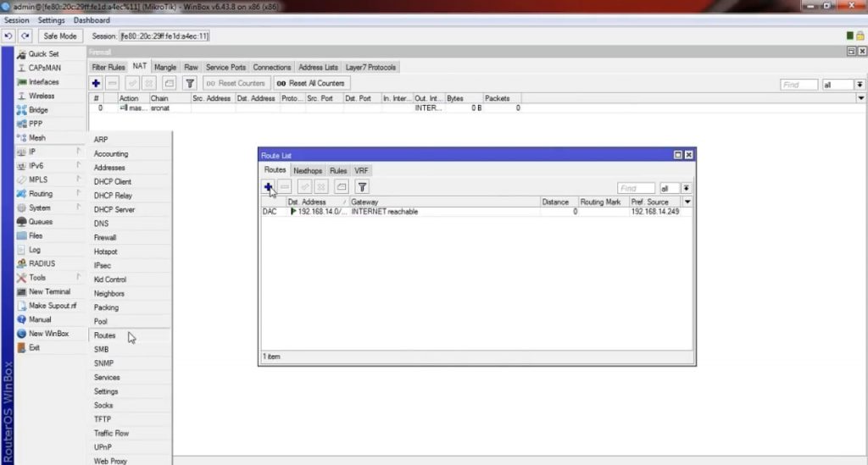Click Firewall Find field

point(798,85)
